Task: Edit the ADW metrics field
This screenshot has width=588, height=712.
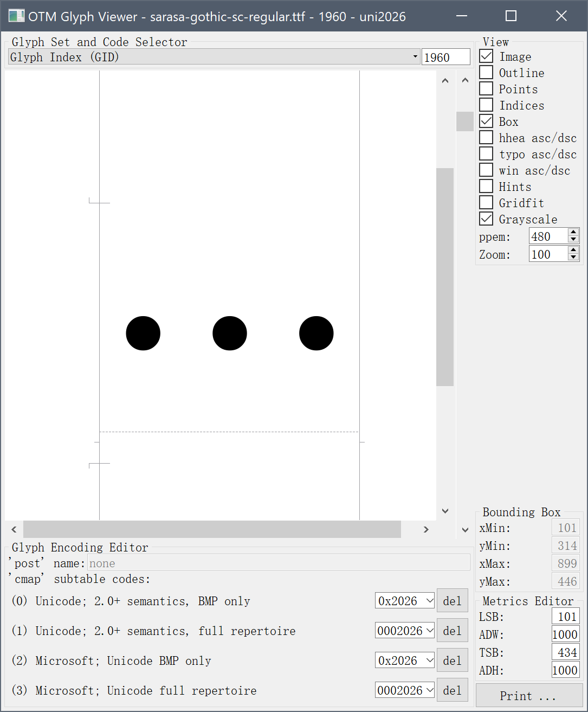Action: pos(566,634)
